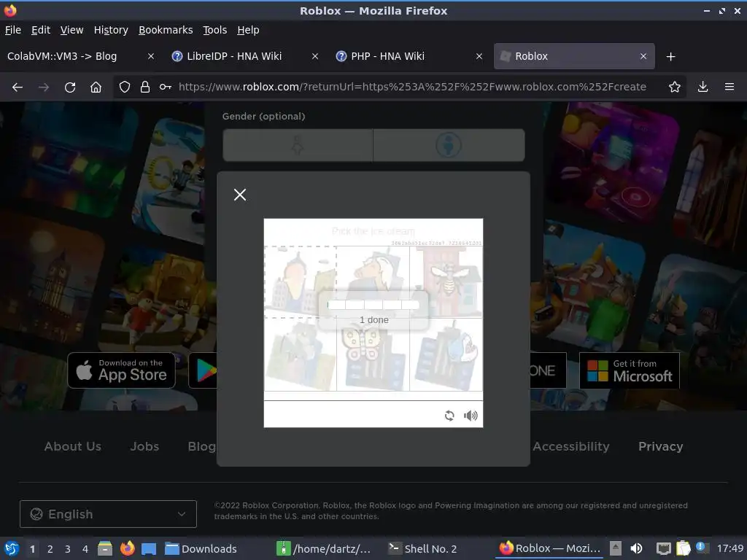Select the male gender option
The width and height of the screenshot is (747, 560).
(x=449, y=145)
